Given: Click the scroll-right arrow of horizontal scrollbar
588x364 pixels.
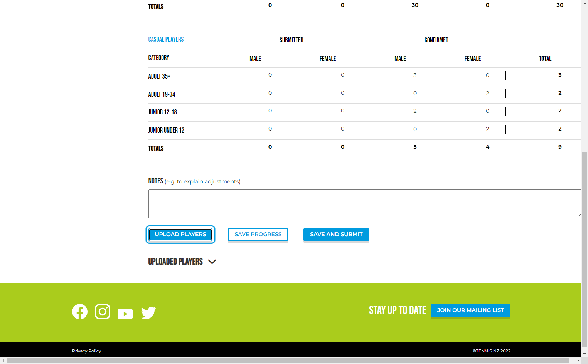Looking at the screenshot, I should 578,361.
